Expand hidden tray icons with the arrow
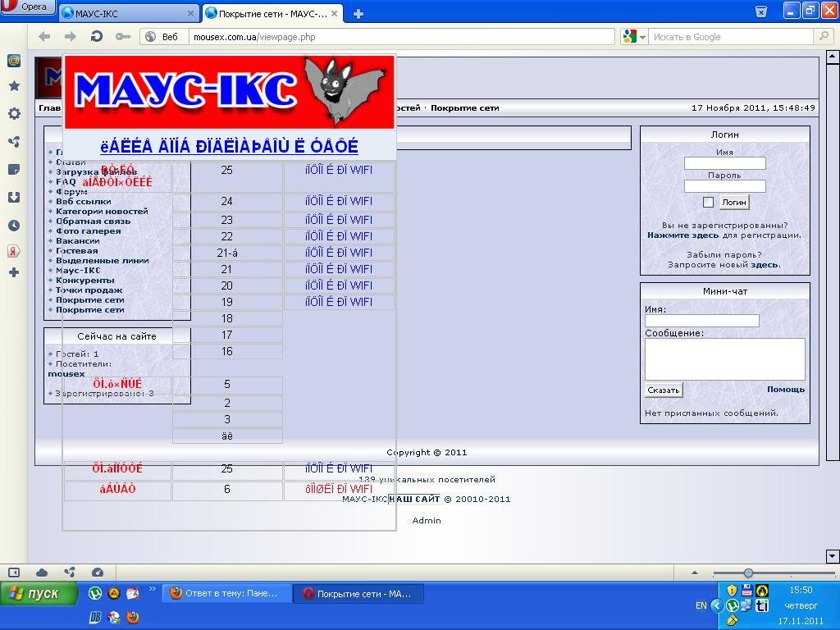 tap(716, 606)
